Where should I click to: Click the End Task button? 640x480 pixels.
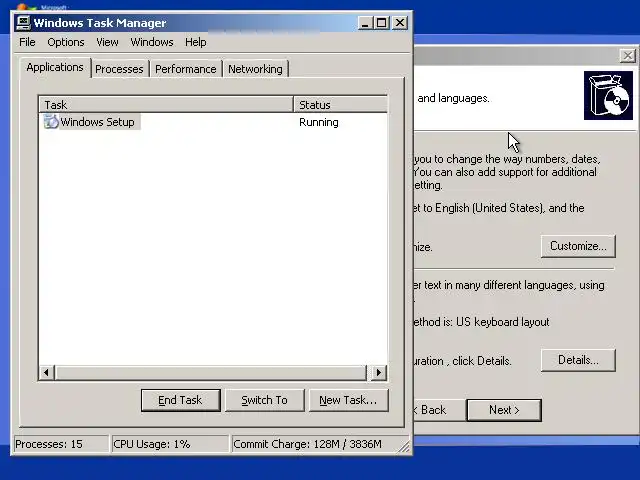(x=180, y=400)
